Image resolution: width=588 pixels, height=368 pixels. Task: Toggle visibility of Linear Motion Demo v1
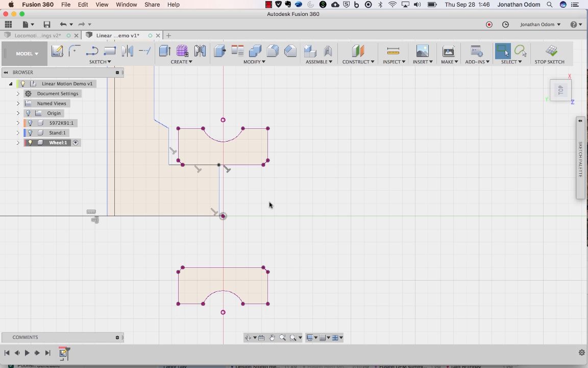(23, 83)
